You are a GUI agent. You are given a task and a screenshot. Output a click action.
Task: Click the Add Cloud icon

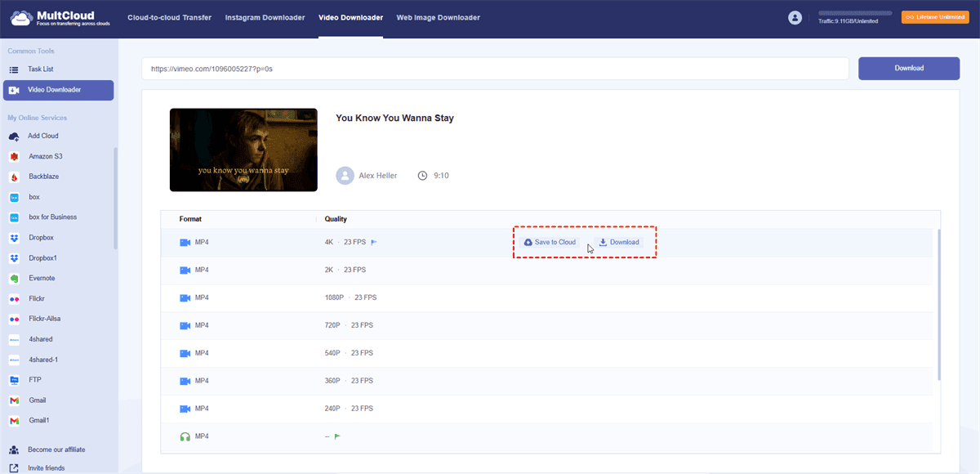(x=14, y=136)
